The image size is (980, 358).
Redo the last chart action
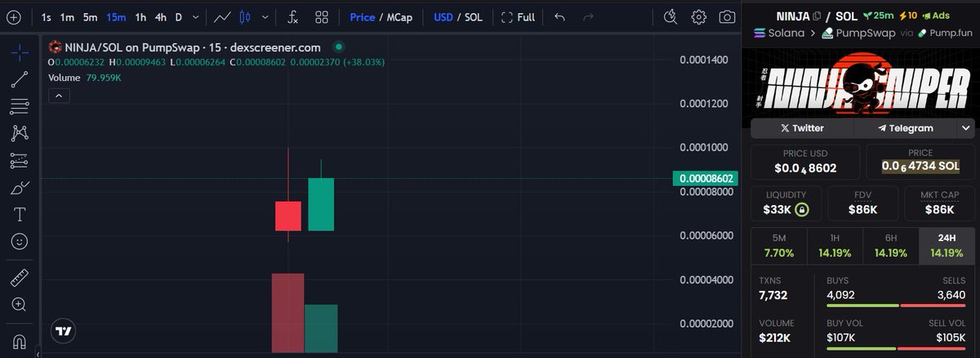586,16
